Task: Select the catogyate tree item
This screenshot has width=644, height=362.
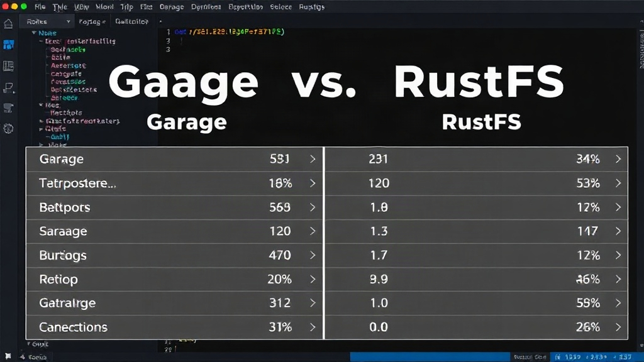Action: click(x=66, y=74)
